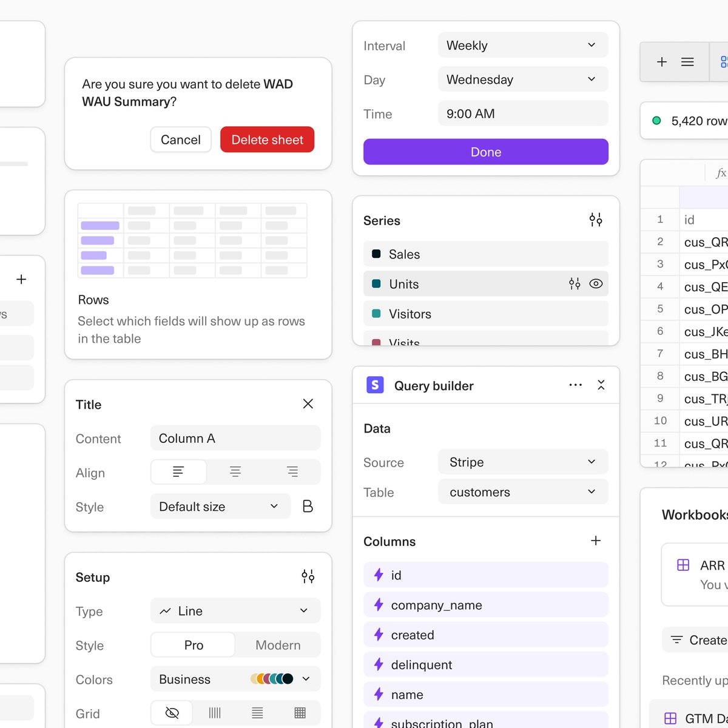This screenshot has height=728, width=728.
Task: Click lightning bolt icon beside delinquent
Action: [379, 664]
